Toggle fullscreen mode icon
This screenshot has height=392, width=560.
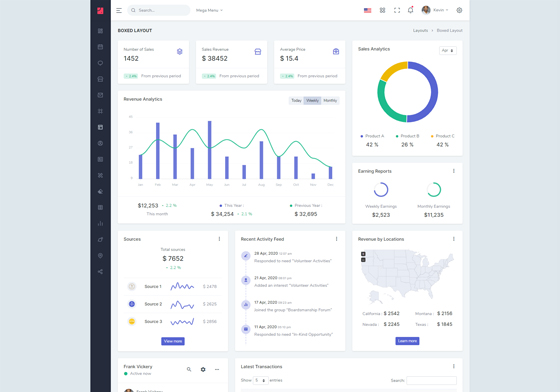[397, 10]
